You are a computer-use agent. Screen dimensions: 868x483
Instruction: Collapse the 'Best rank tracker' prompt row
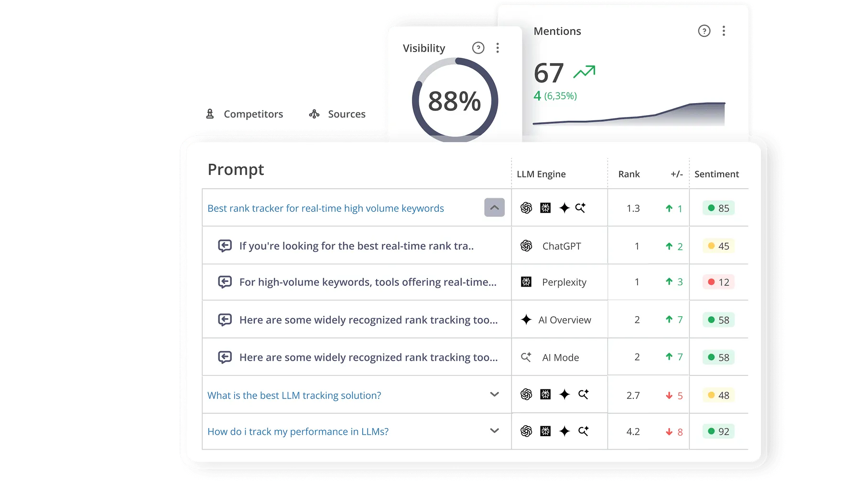(494, 207)
